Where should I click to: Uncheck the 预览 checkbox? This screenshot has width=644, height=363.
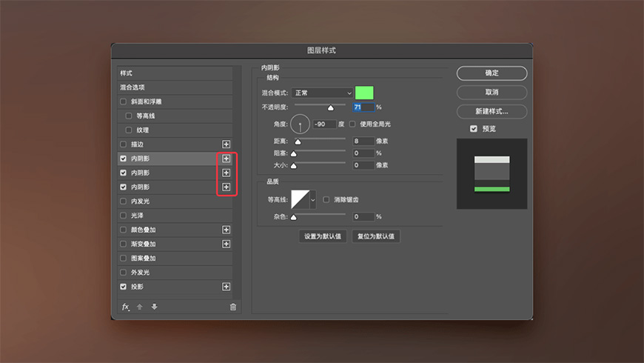pos(474,129)
